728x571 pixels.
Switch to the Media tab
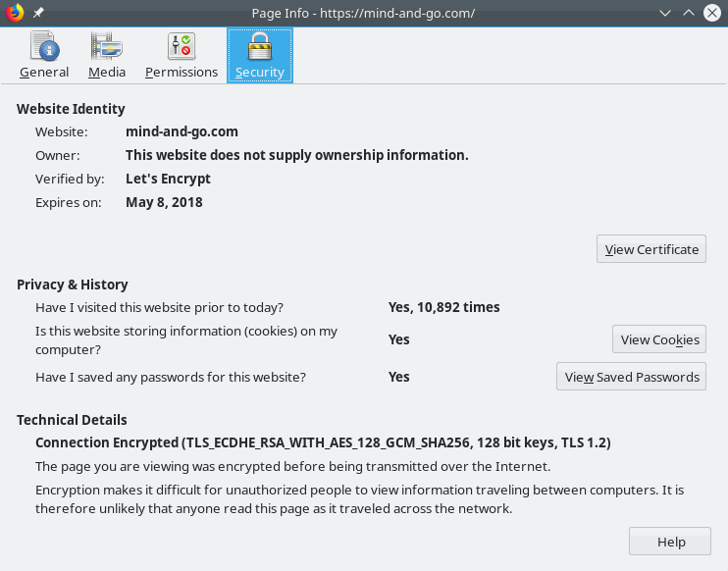[107, 56]
